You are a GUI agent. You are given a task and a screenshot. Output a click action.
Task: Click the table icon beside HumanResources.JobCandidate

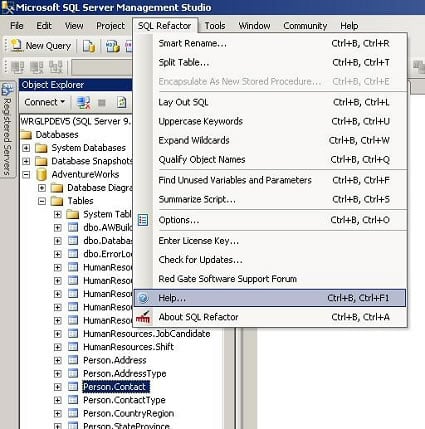tap(73, 333)
